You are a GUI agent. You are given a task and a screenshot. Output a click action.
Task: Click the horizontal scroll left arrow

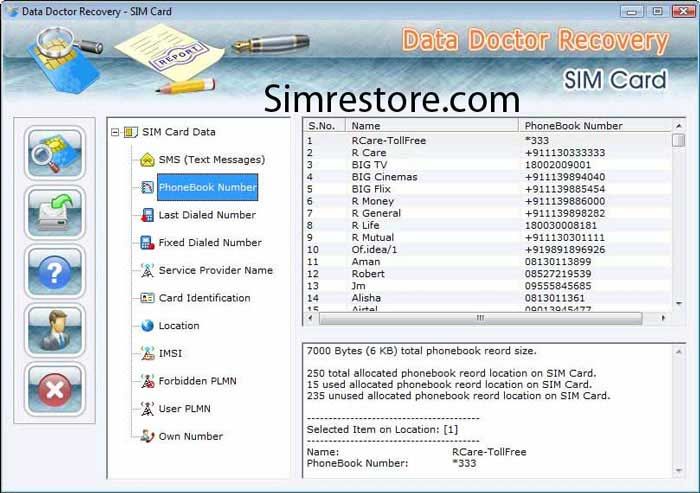click(310, 318)
